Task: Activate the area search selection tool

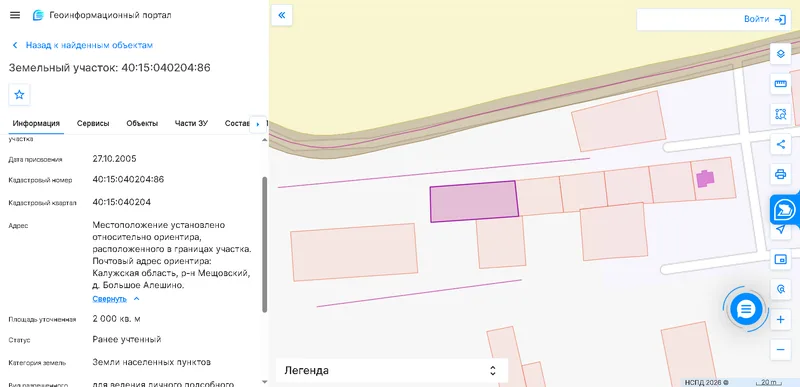Action: click(x=780, y=114)
